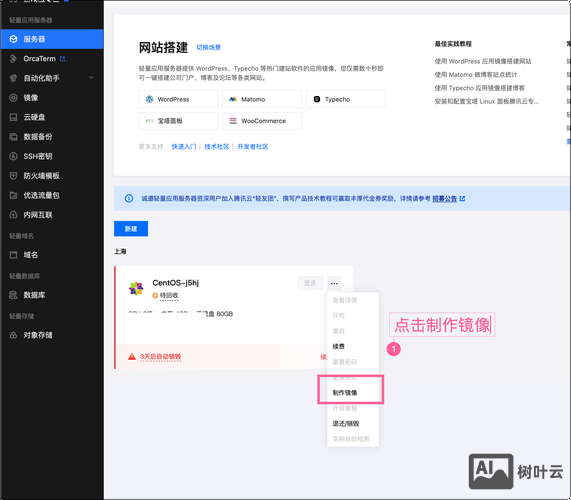Choose 重启 in instance menu
This screenshot has height=500, width=571.
(338, 331)
